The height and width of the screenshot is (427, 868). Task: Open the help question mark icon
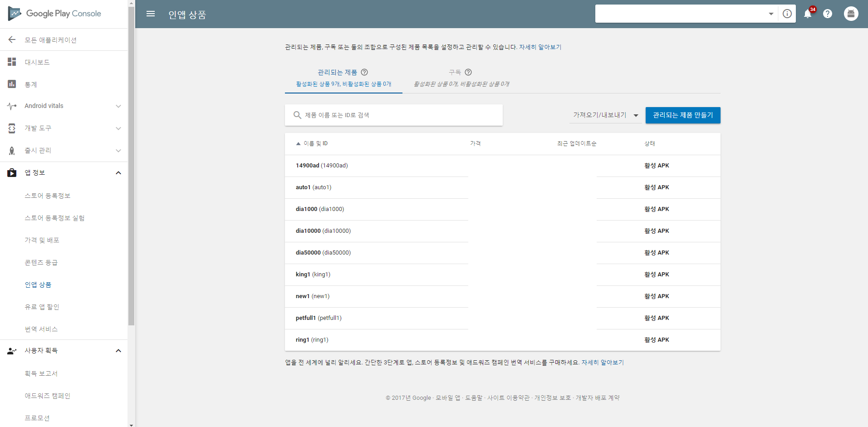(828, 14)
